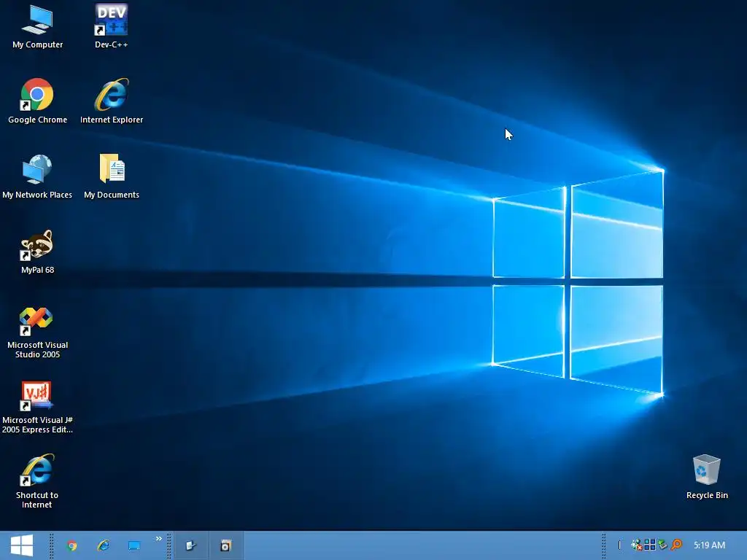Expand the quick launch overflow chevron
Viewport: 747px width, 560px height.
[158, 539]
